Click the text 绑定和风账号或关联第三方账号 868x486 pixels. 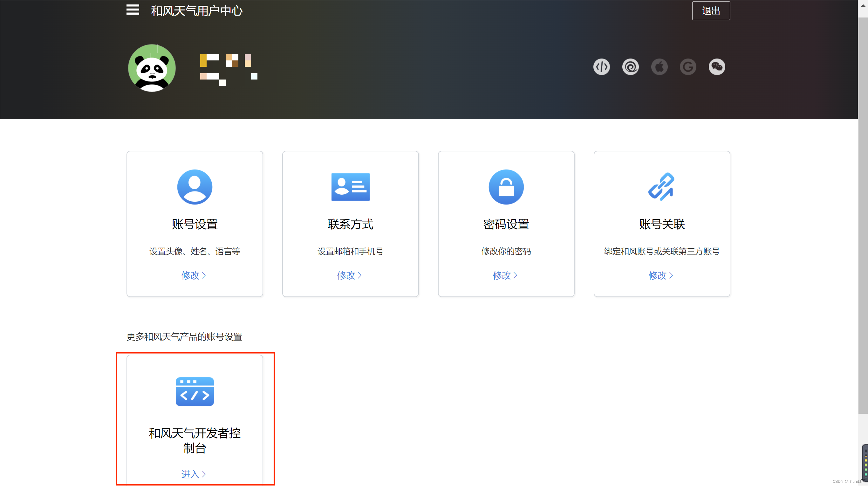coord(662,251)
